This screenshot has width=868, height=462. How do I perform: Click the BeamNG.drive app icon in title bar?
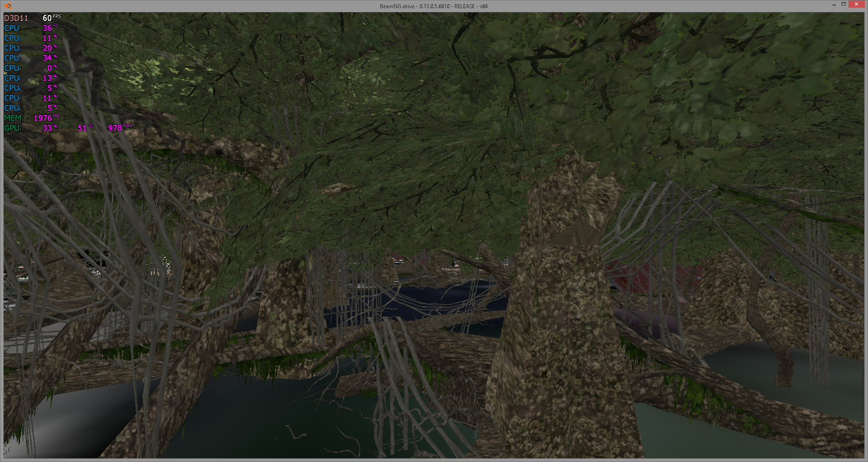pyautogui.click(x=8, y=6)
